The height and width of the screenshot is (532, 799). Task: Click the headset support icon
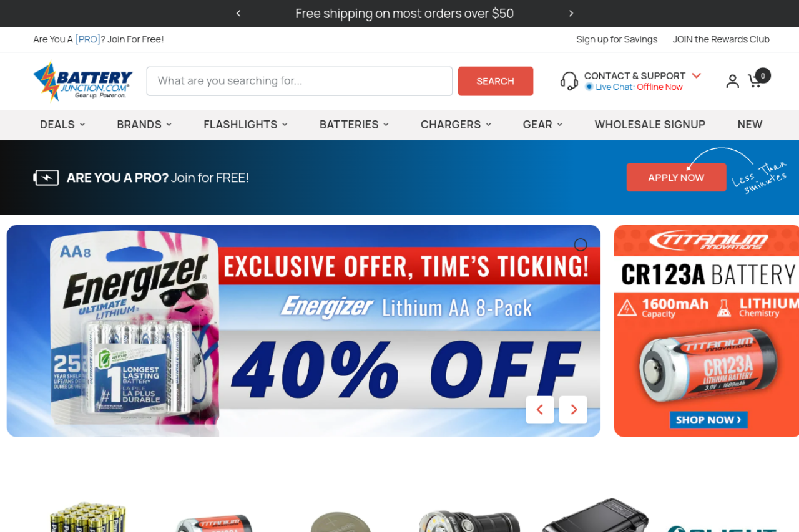569,81
